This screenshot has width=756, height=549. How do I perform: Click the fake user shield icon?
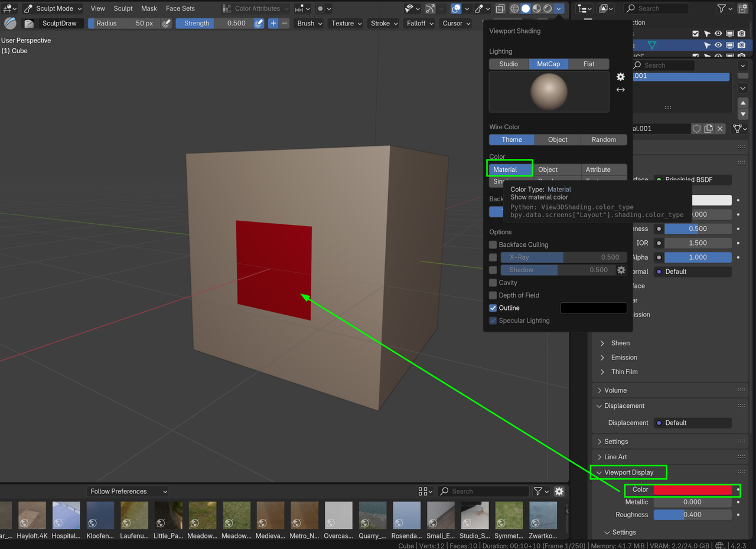click(x=696, y=129)
